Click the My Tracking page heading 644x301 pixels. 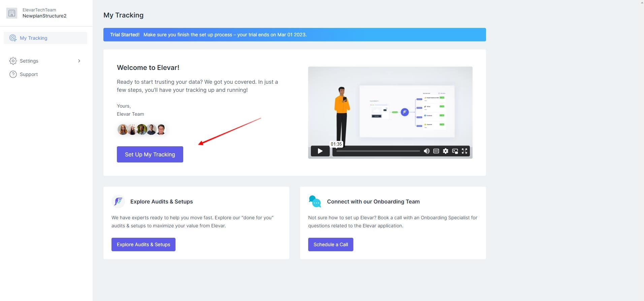point(123,15)
